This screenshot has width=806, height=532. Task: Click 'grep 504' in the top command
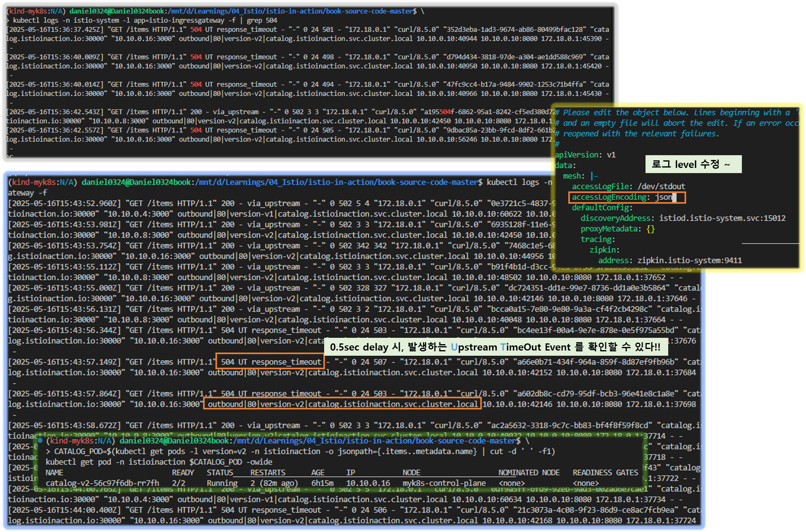pos(262,20)
